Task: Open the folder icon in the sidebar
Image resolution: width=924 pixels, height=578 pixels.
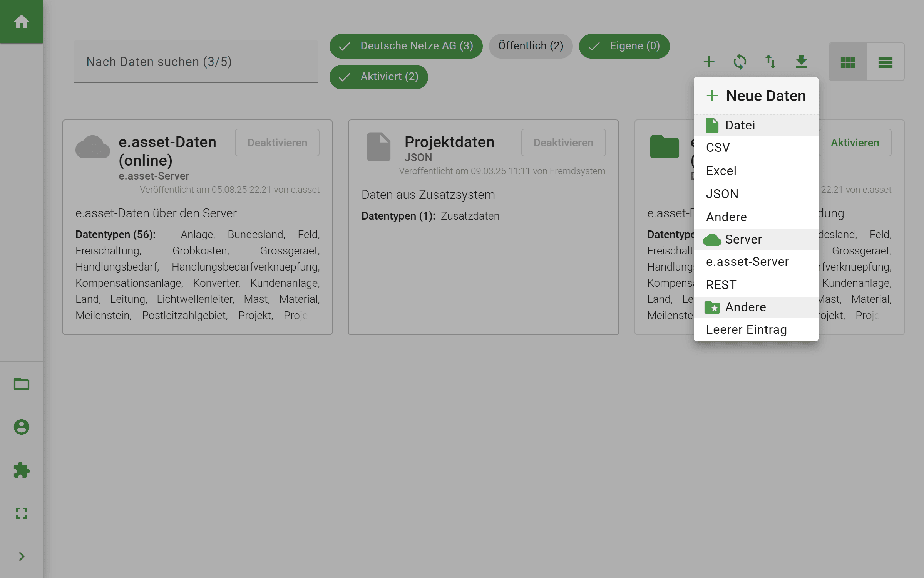Action: click(22, 384)
